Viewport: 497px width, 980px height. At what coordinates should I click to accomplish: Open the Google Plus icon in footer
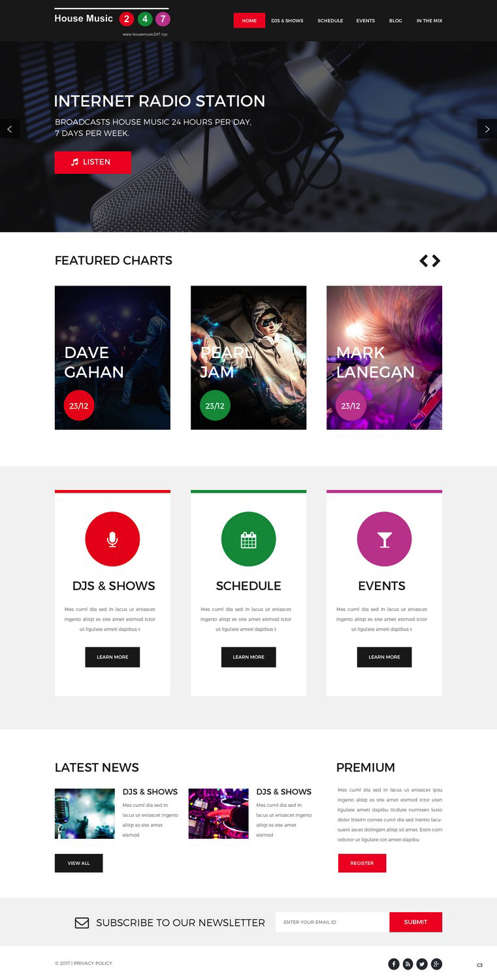437,964
